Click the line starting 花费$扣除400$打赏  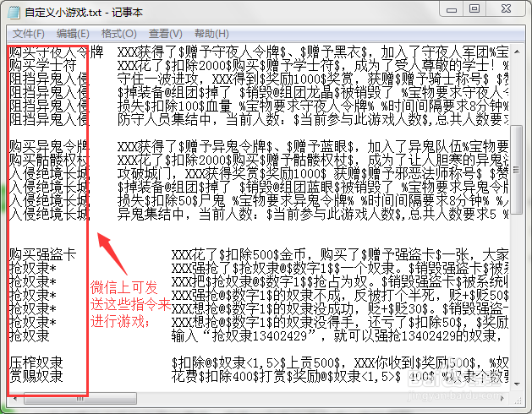pyautogui.click(x=340, y=376)
